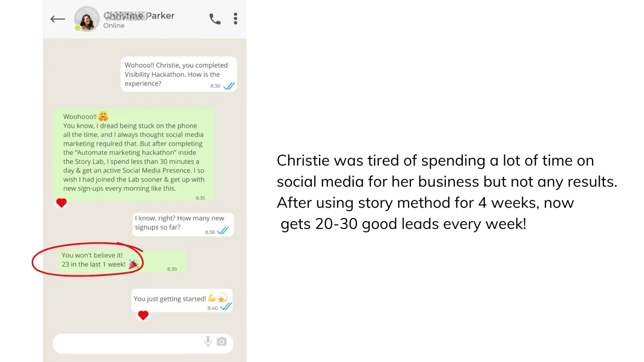644x362 pixels.
Task: Tap the microphone icon in message bar
Action: [x=208, y=341]
